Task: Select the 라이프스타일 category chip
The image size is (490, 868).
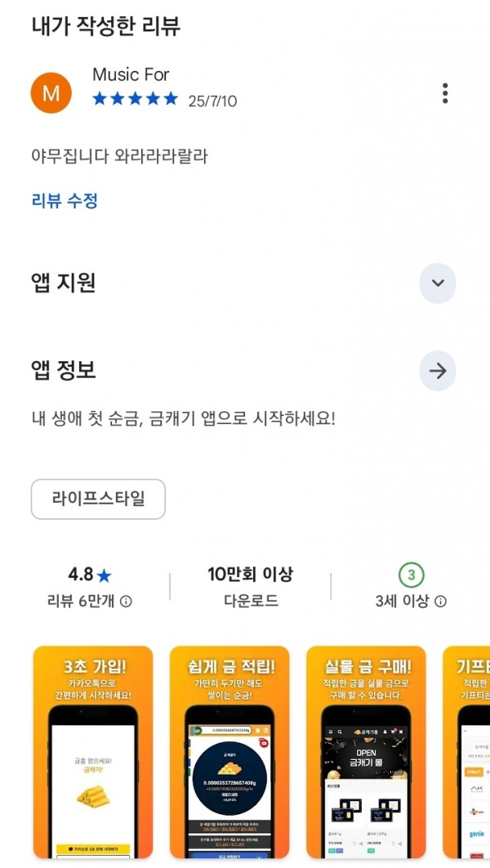Action: tap(98, 499)
